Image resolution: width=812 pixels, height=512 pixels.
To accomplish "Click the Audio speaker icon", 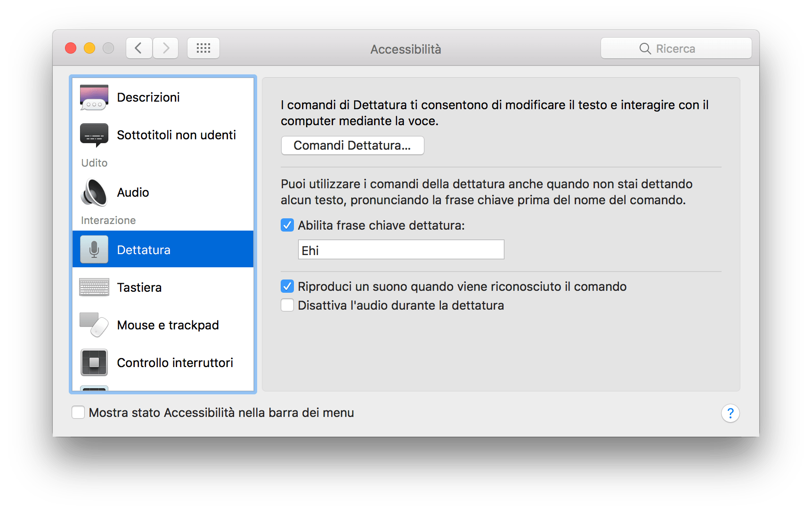I will 94,192.
